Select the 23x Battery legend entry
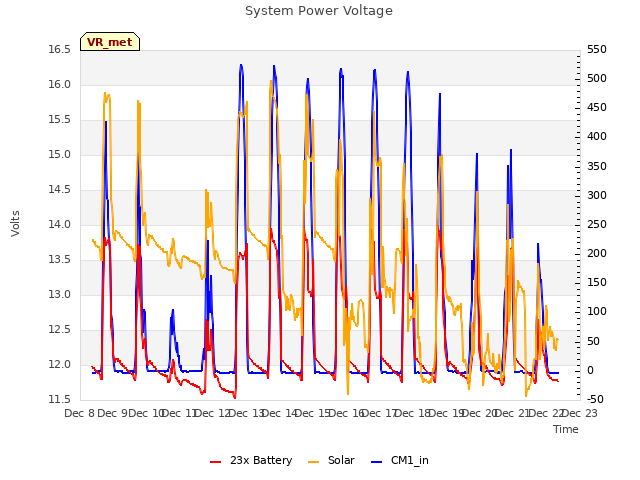Image resolution: width=640 pixels, height=480 pixels. pos(251,460)
